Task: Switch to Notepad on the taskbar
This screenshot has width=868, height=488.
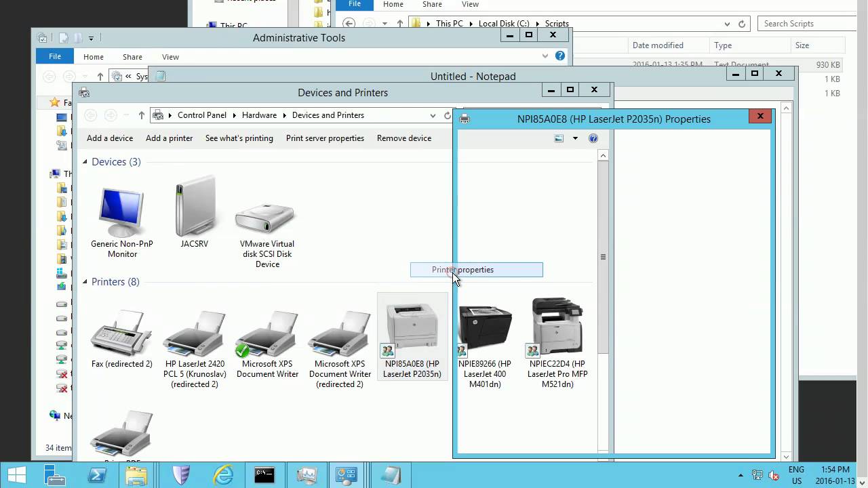Action: 390,475
